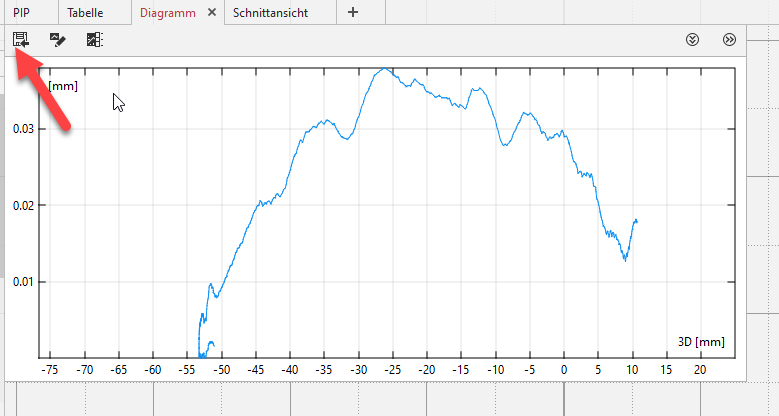
Task: Click the 20 x-axis tick label
Action: point(700,369)
